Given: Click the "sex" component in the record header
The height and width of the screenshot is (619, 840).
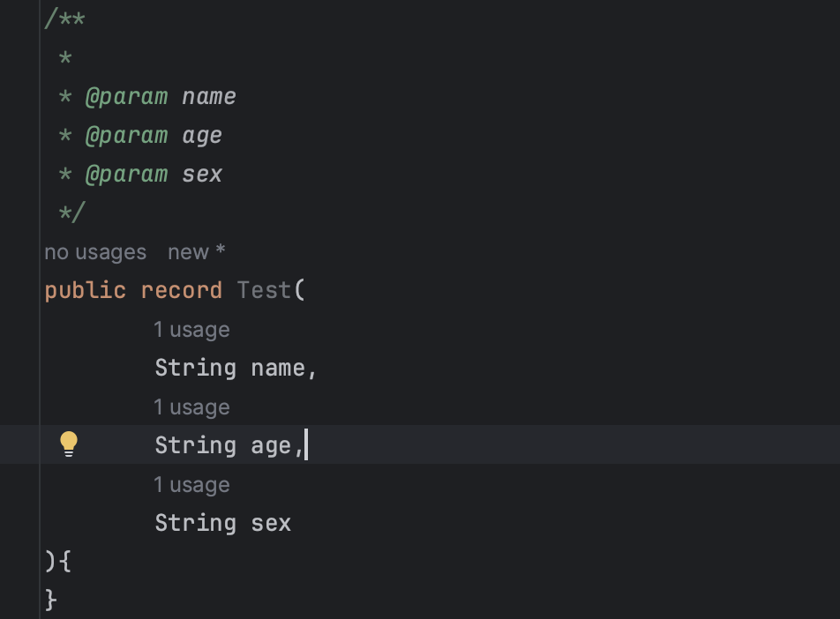Looking at the screenshot, I should click(x=271, y=523).
